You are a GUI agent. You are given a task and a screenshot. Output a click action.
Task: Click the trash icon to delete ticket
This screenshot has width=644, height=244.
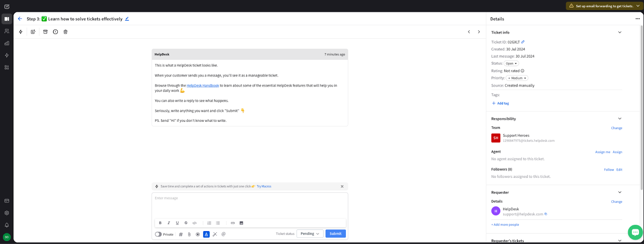(66, 32)
